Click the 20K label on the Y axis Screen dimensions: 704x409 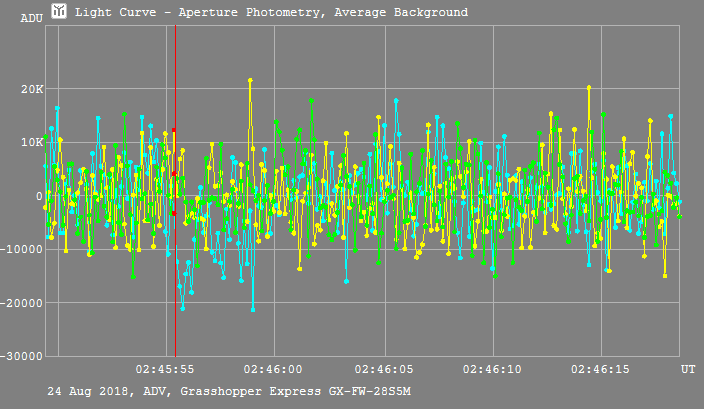[33, 89]
